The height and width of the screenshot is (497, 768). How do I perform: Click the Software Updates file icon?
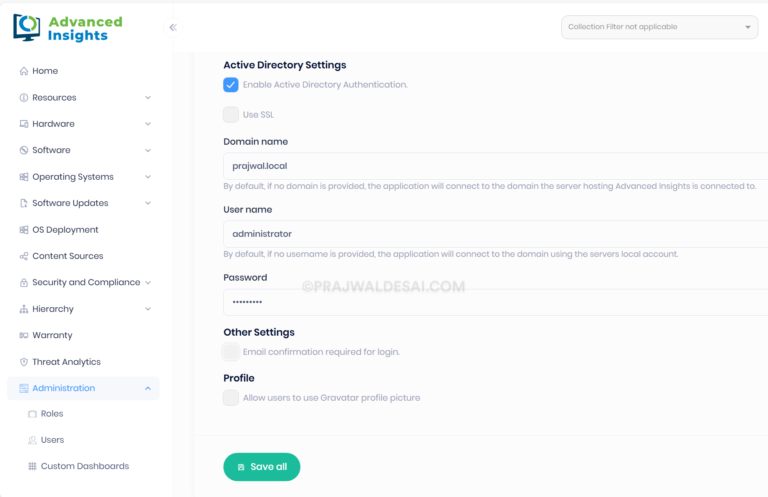click(24, 203)
